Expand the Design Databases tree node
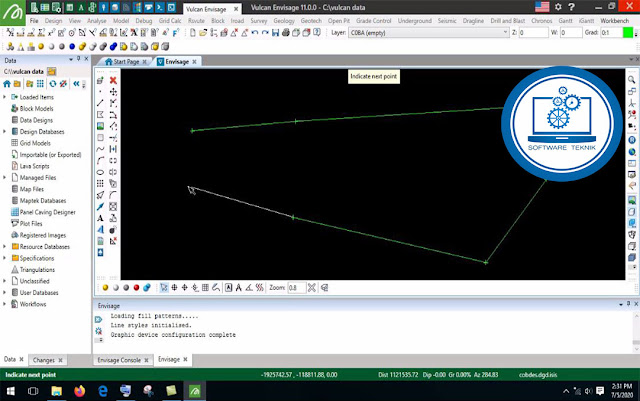Screen dimensions: 640x401 coord(4,131)
